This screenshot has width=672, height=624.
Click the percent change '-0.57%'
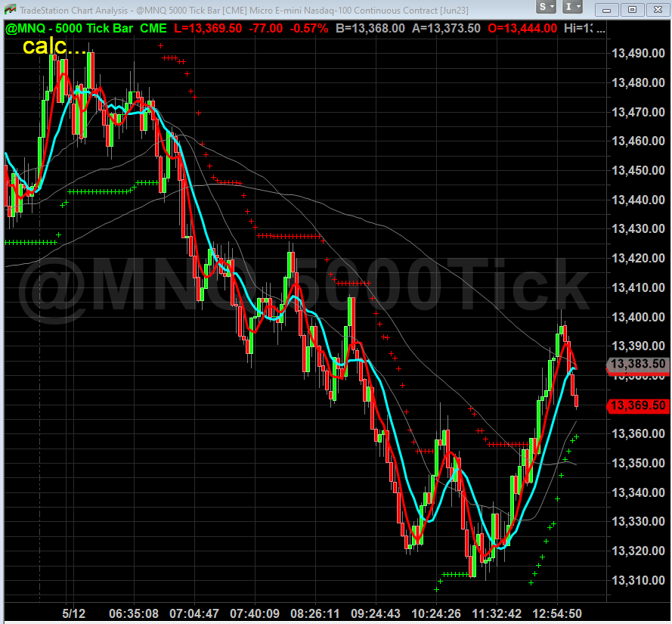pyautogui.click(x=309, y=28)
